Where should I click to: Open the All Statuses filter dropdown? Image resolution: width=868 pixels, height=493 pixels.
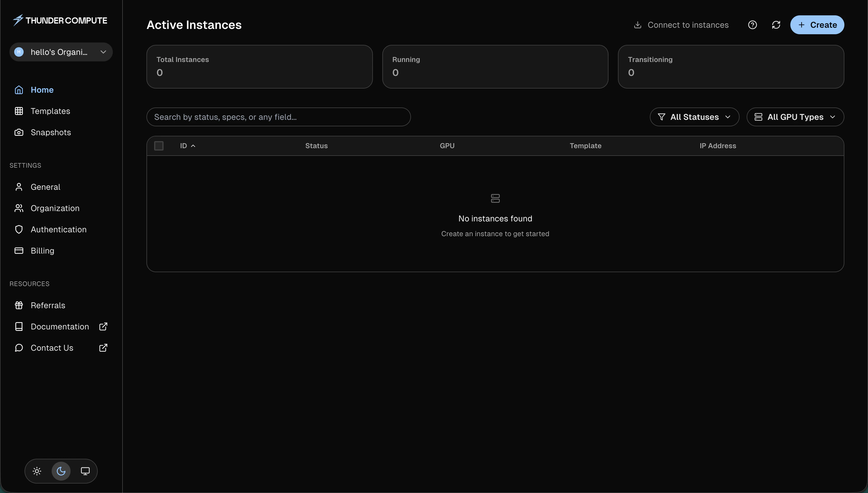click(694, 117)
